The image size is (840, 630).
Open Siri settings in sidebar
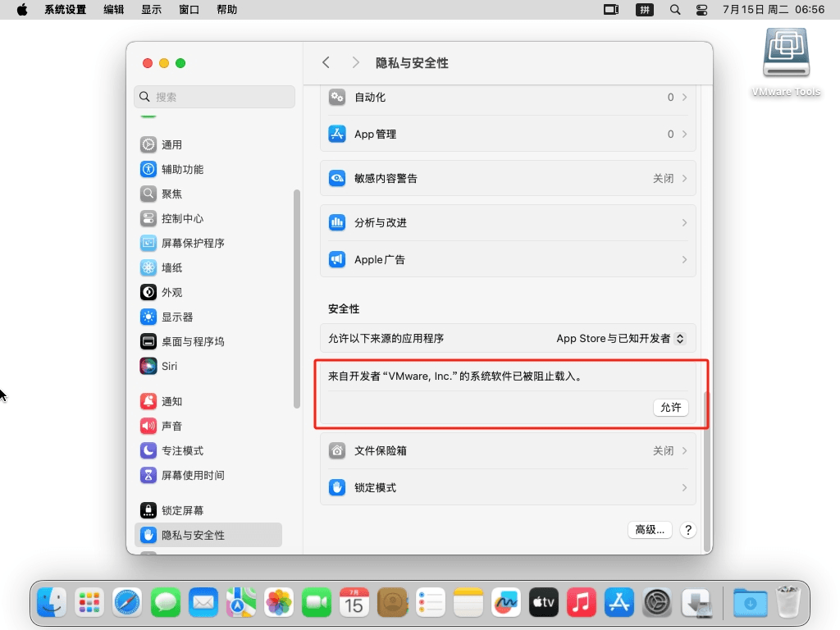click(x=208, y=367)
